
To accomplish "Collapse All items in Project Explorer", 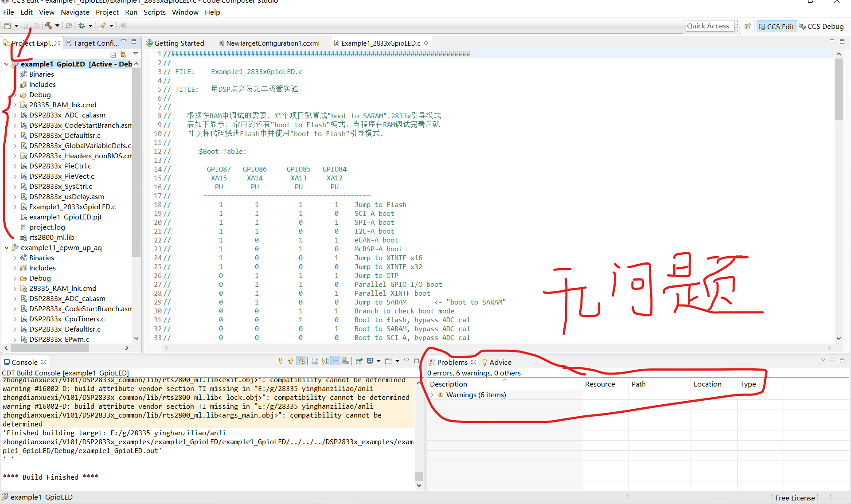I will coord(113,55).
